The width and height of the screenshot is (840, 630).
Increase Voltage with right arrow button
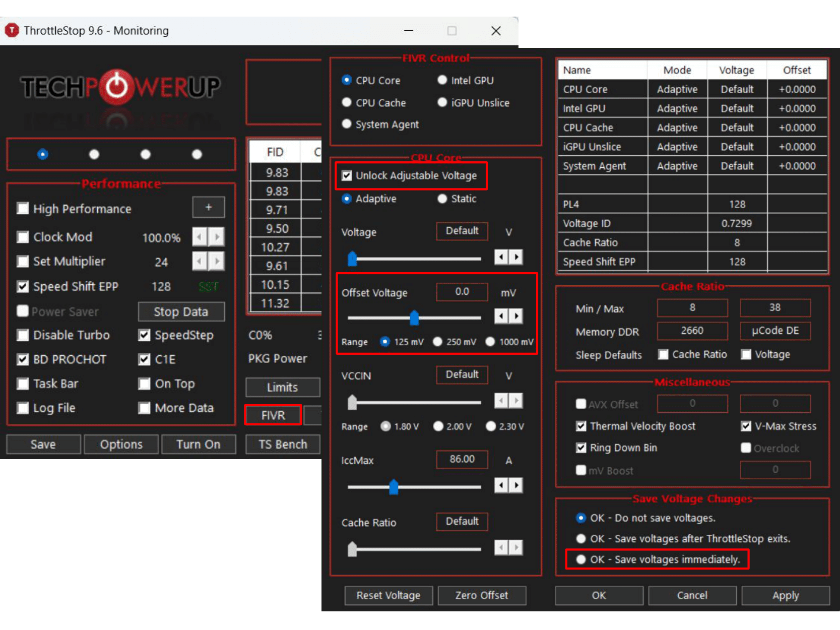pyautogui.click(x=516, y=258)
